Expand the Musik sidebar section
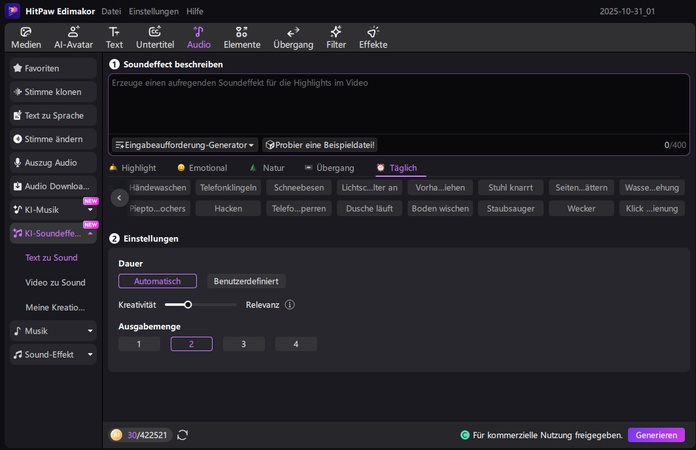This screenshot has width=696, height=450. pos(53,330)
